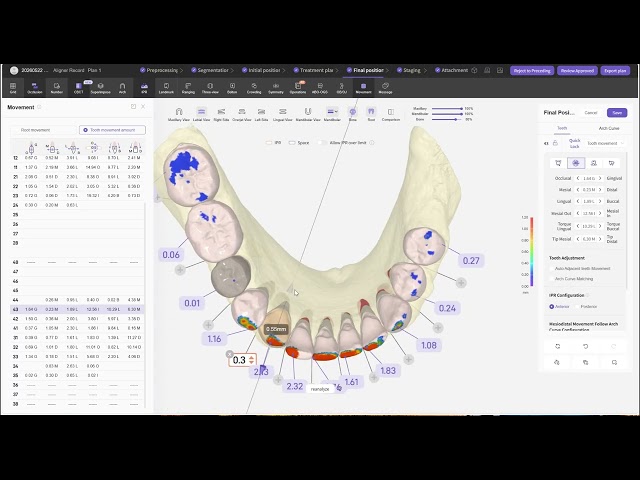Switch to Mandibular View
Screen dimensions: 640x480
pyautogui.click(x=308, y=115)
